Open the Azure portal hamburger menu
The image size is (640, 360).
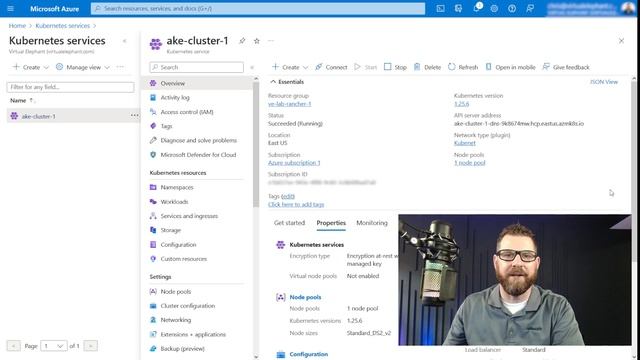point(11,8)
